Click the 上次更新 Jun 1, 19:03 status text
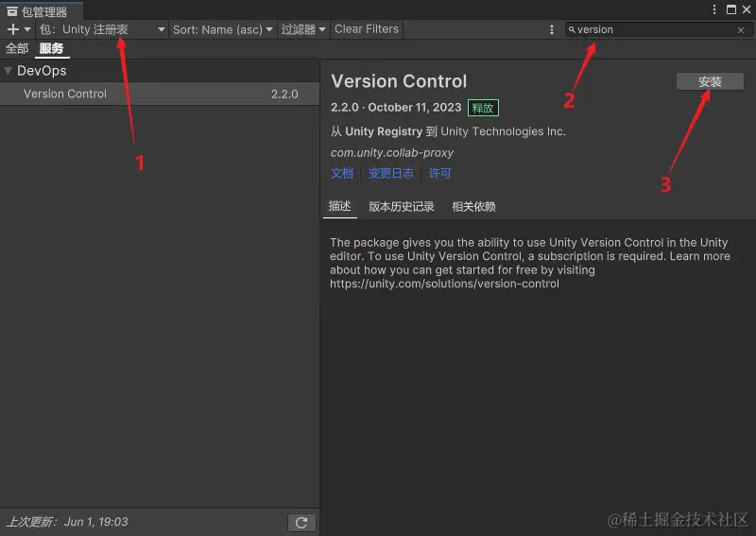Image resolution: width=756 pixels, height=536 pixels. [x=67, y=522]
